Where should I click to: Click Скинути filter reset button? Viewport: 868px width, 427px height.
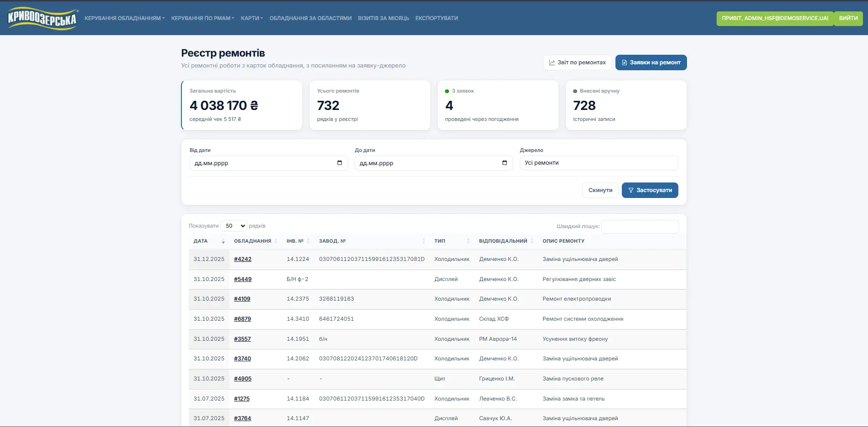click(x=600, y=190)
